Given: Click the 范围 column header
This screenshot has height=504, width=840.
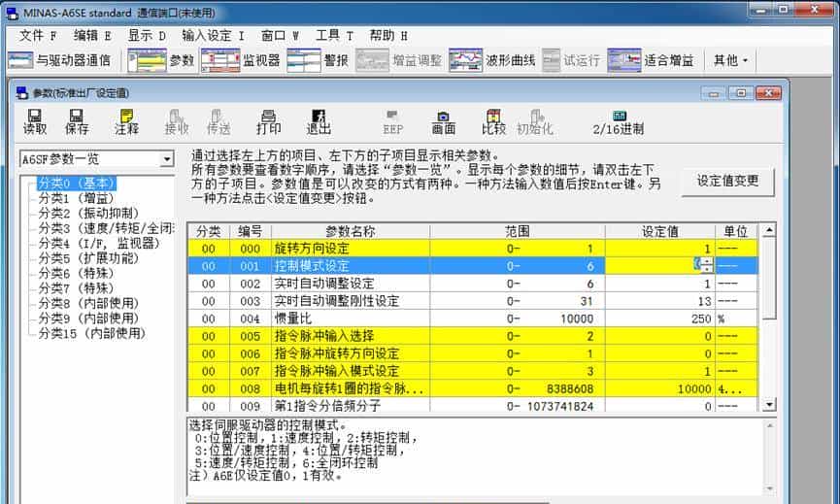Looking at the screenshot, I should pyautogui.click(x=518, y=231).
